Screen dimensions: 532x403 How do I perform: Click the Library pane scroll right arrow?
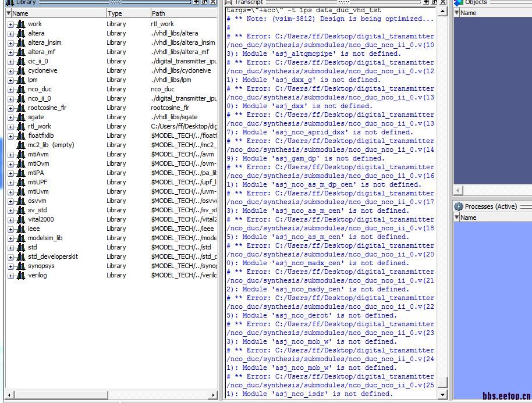213,395
